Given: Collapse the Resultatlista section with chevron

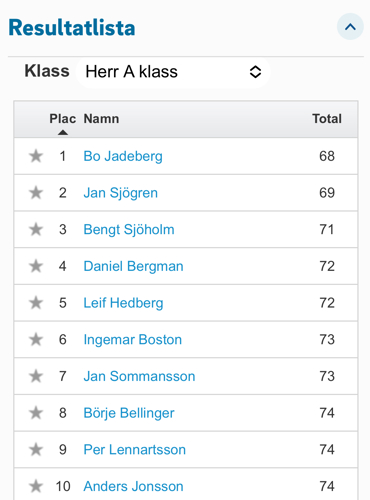Looking at the screenshot, I should [x=350, y=27].
